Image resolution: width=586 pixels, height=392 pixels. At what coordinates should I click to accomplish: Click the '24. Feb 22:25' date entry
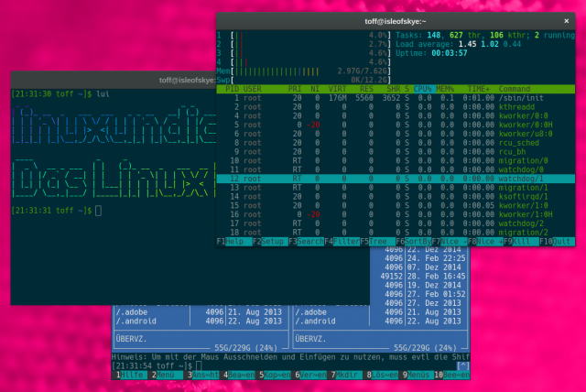click(x=436, y=258)
